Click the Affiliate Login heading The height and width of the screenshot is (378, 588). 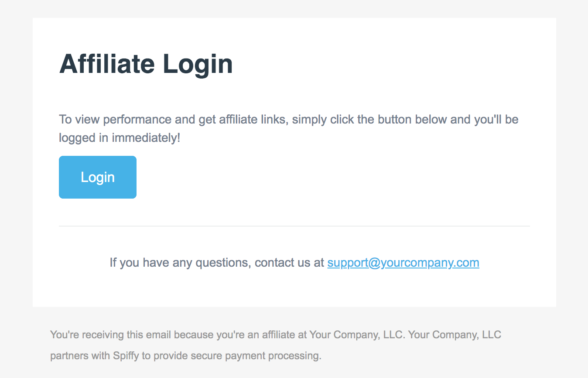pos(146,64)
